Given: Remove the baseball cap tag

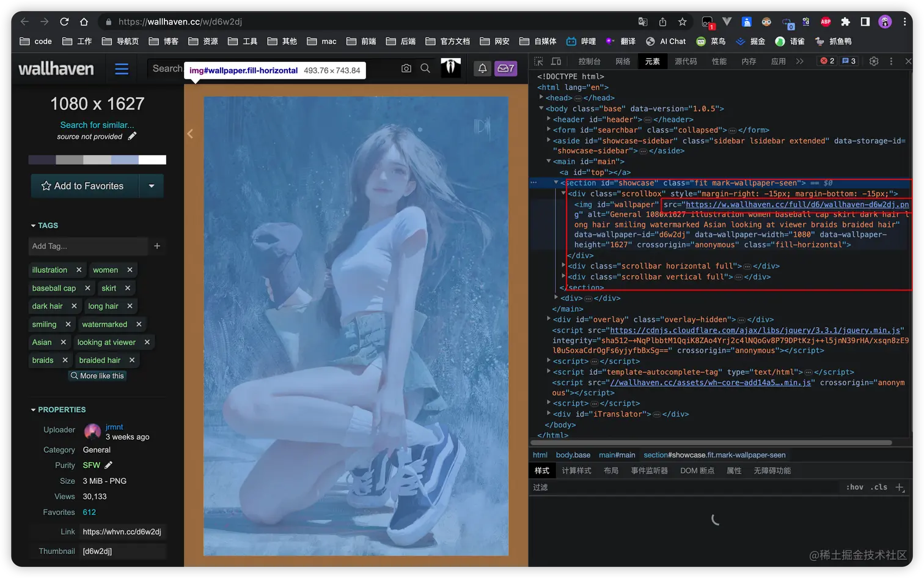Looking at the screenshot, I should coord(87,288).
